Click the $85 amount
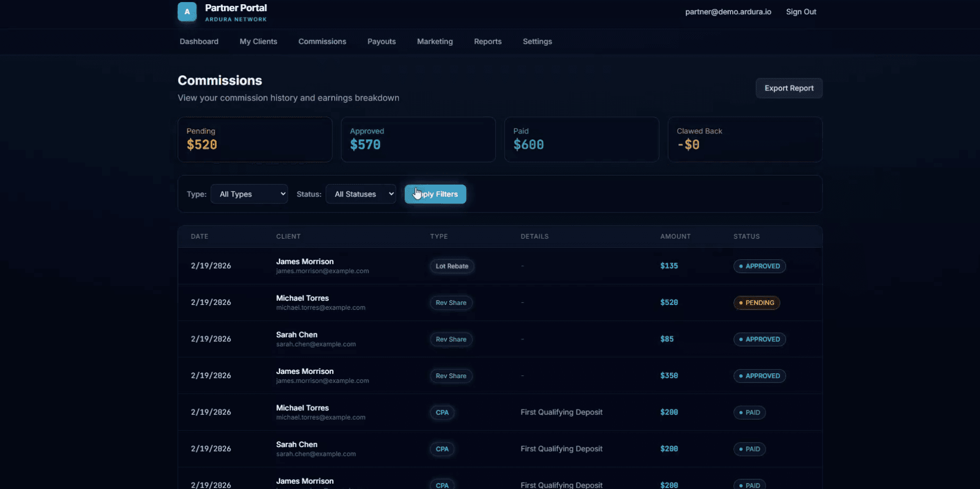 [x=667, y=339]
